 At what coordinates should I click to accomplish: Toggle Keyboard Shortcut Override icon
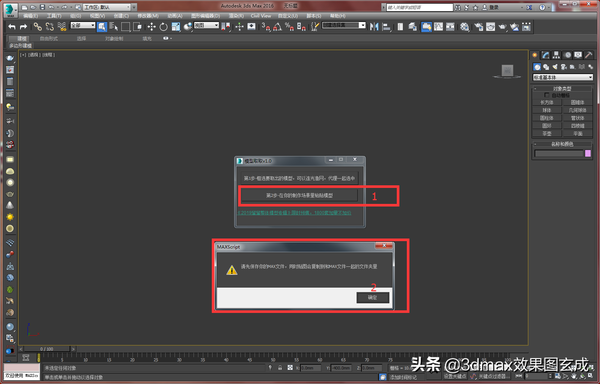[x=251, y=27]
